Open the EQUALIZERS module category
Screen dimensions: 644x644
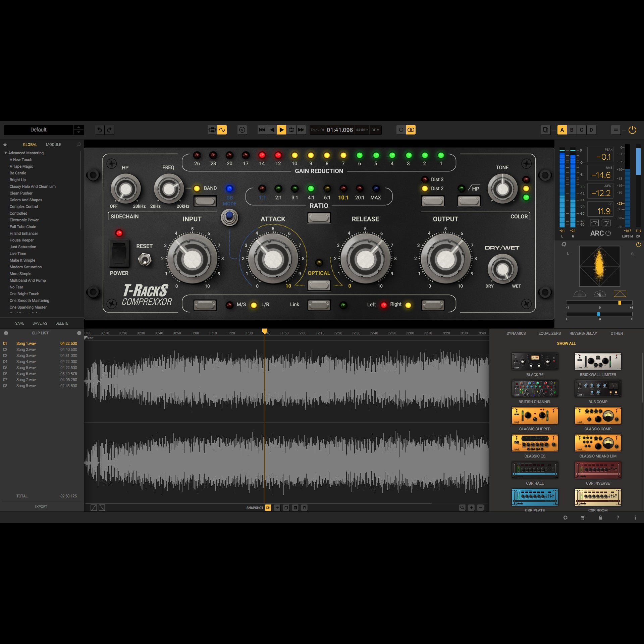(x=549, y=333)
